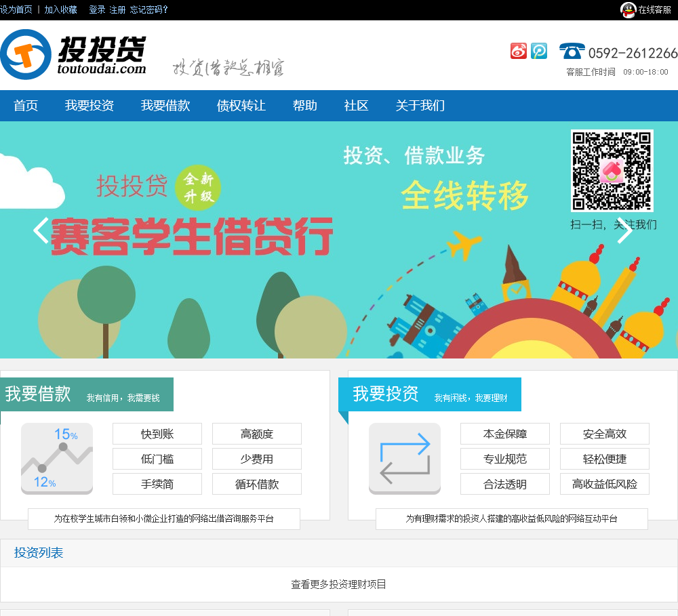The image size is (678, 616).
Task: Select 帮助 in the navigation bar
Action: click(x=305, y=106)
